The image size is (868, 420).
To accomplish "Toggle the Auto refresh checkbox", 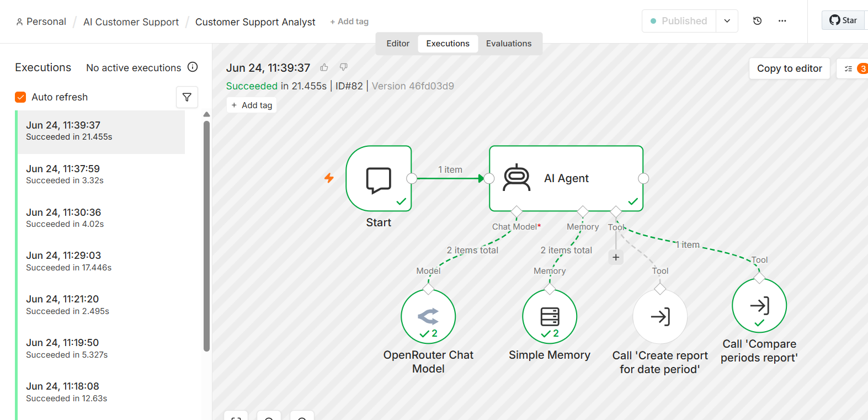I will point(20,97).
